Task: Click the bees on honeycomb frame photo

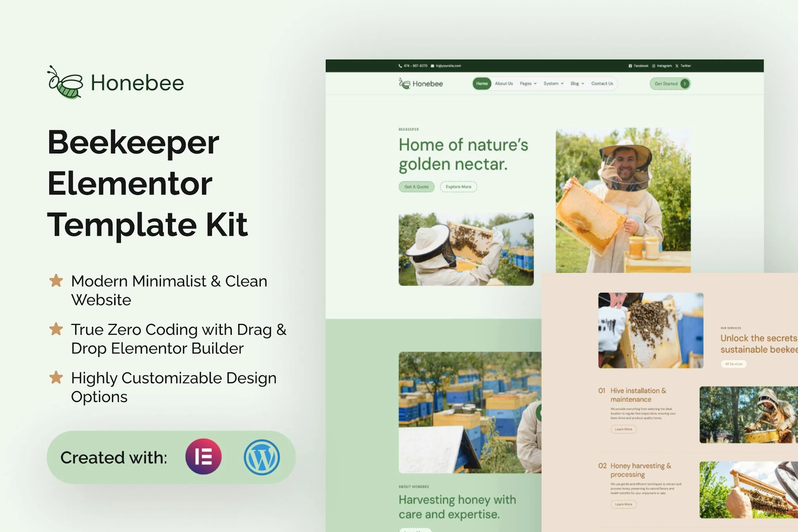Action: coord(650,330)
